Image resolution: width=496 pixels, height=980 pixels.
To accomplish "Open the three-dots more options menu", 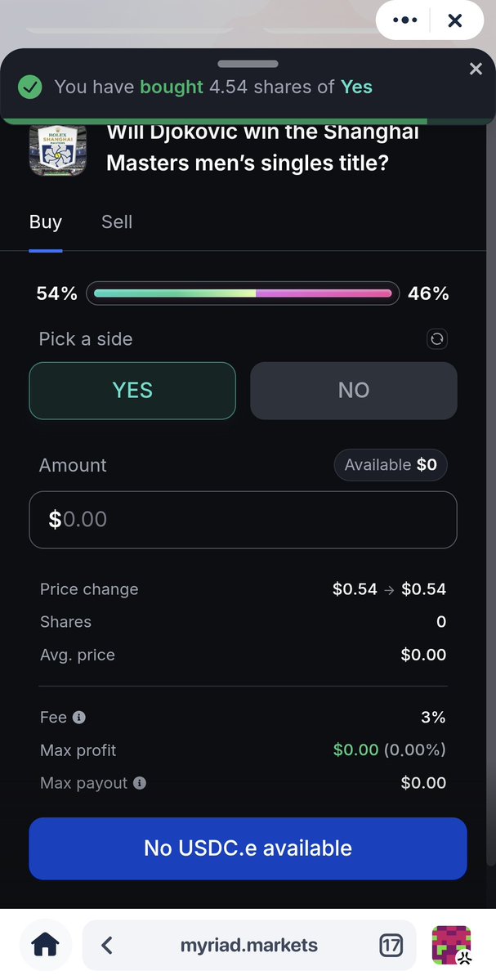I will [x=405, y=21].
